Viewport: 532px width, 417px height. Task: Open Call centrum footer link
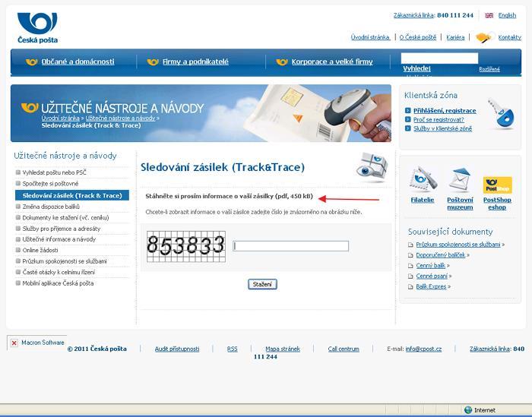[344, 349]
